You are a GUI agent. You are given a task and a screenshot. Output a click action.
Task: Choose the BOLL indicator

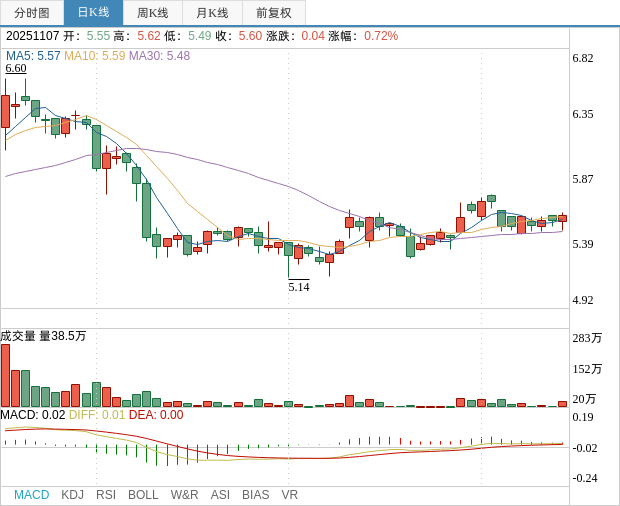pyautogui.click(x=143, y=495)
